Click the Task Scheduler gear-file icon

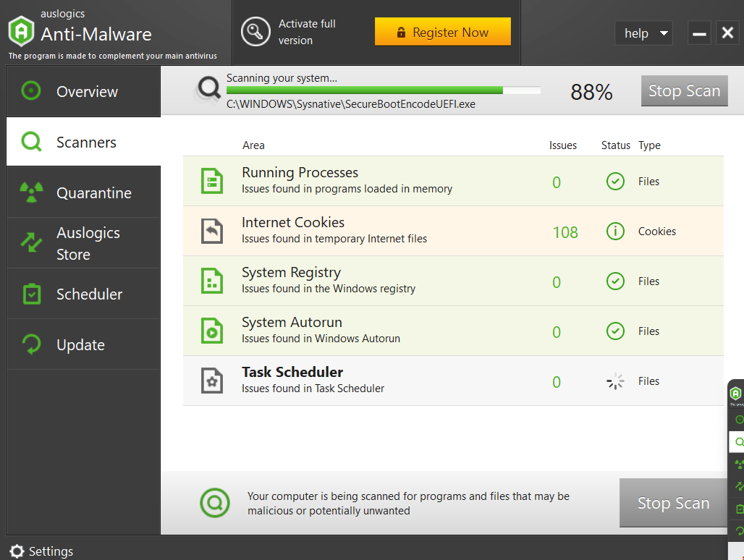(211, 381)
